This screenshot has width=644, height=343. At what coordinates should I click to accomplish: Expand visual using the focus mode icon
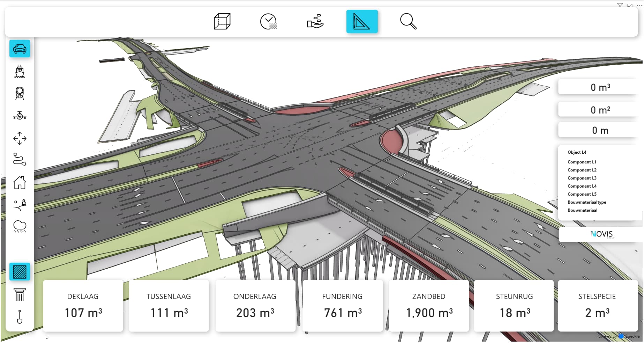[630, 5]
